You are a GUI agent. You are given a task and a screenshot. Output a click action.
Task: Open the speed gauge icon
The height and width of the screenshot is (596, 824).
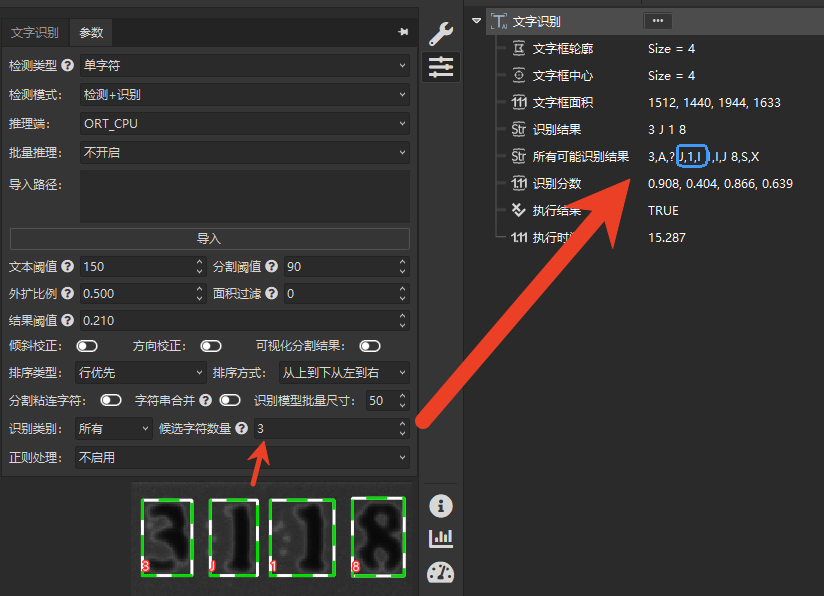tap(440, 572)
